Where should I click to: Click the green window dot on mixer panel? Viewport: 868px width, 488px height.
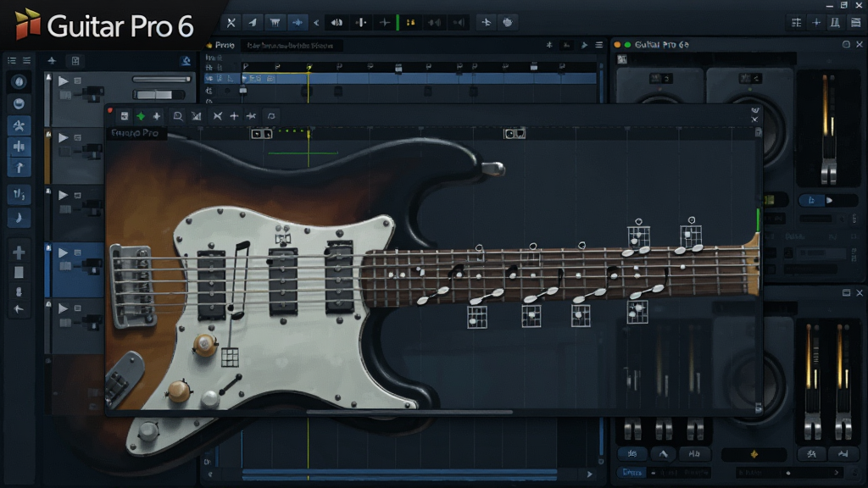(x=627, y=45)
